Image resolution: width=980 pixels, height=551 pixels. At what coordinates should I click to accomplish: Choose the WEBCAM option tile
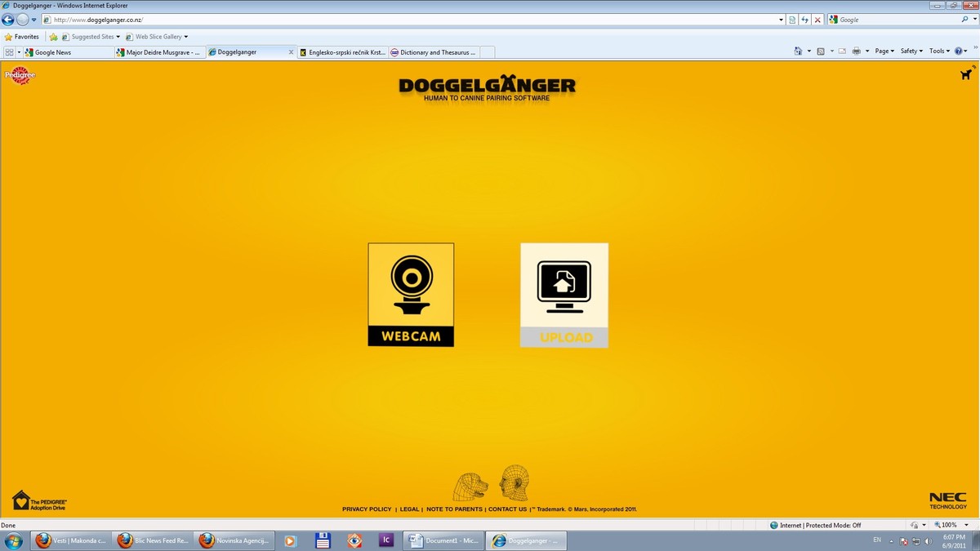pos(411,295)
